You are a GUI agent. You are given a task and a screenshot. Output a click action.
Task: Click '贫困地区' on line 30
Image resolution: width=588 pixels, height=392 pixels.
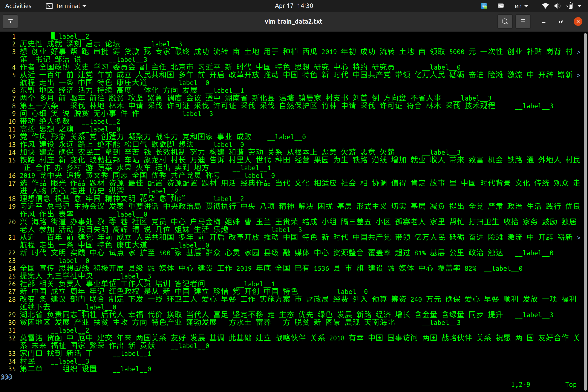click(35, 323)
